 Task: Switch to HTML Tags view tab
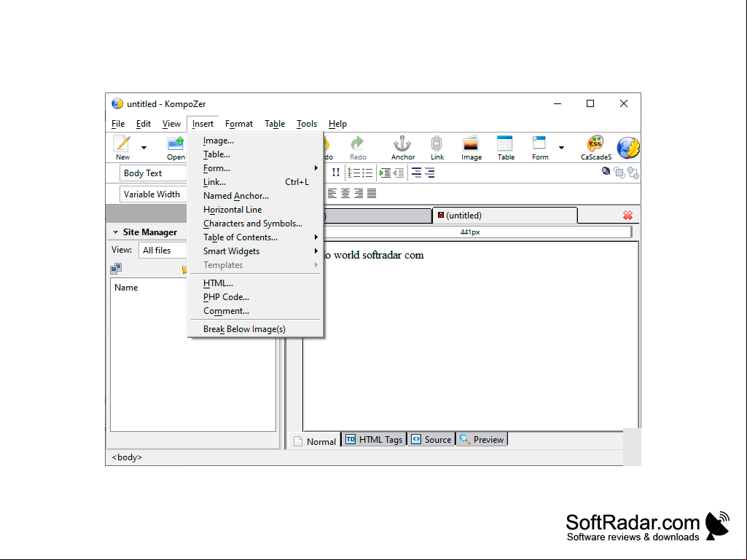click(374, 440)
